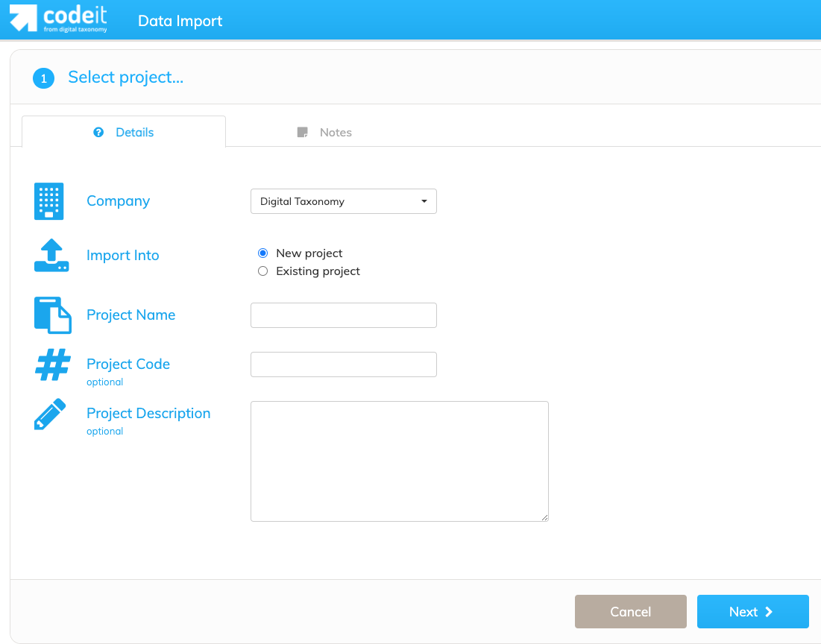Click the optional note under Project Code
Image resolution: width=821 pixels, height=644 pixels.
pyautogui.click(x=104, y=382)
